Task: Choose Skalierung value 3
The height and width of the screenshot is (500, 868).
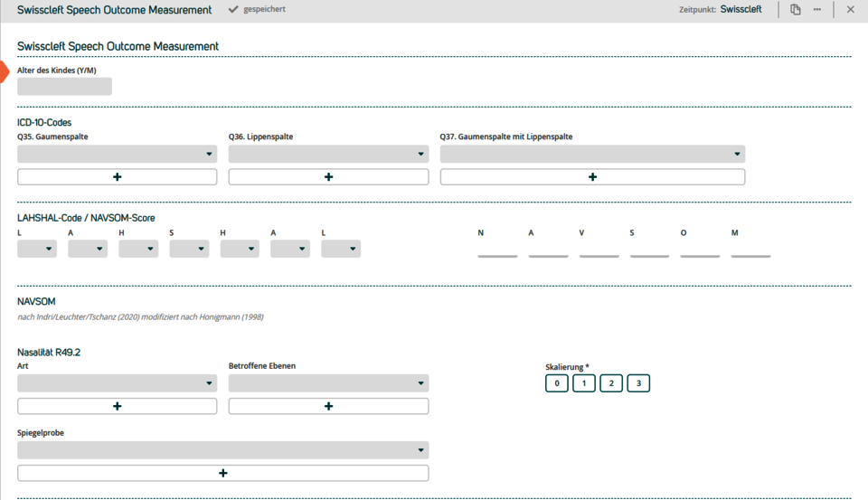Action: (x=638, y=383)
